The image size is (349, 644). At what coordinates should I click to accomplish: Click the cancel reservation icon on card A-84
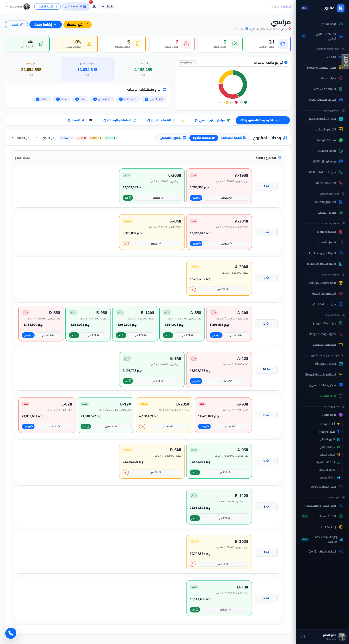click(126, 243)
